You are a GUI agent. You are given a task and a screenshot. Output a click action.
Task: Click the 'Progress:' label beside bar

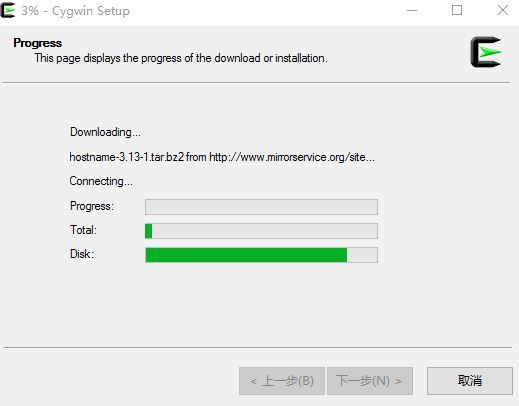(x=92, y=206)
